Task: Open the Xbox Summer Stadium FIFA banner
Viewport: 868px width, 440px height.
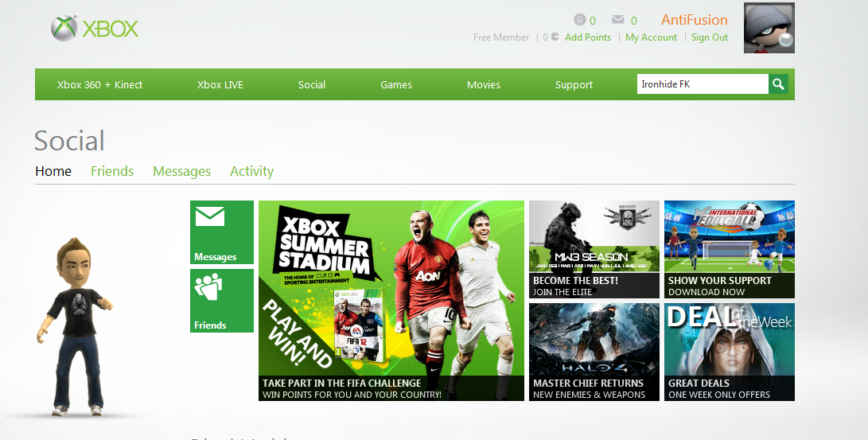Action: [391, 301]
